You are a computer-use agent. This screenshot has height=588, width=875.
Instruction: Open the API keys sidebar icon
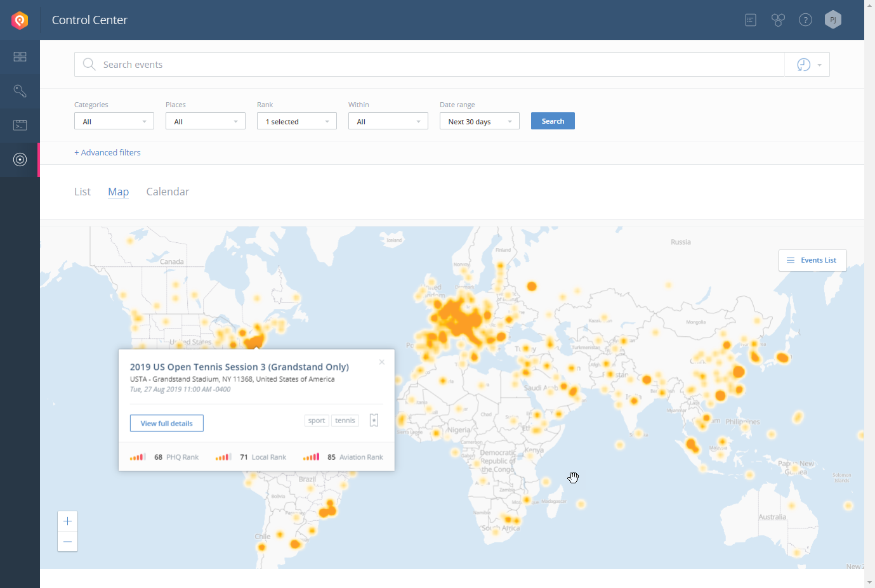[20, 91]
